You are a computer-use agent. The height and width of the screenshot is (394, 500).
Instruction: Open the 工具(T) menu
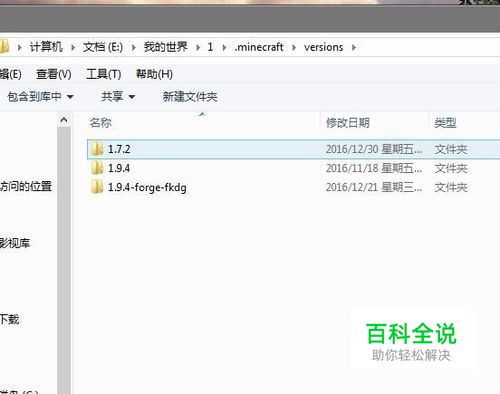pyautogui.click(x=103, y=74)
